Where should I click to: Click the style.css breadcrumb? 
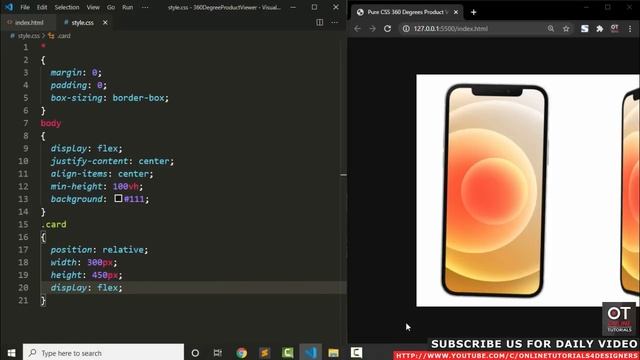click(29, 36)
